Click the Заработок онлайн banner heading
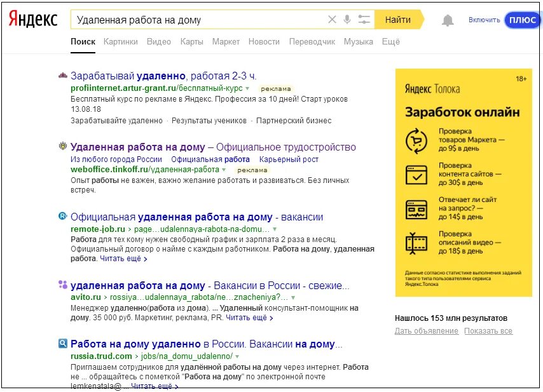Screen dimensions: 543x392 coord(462,112)
